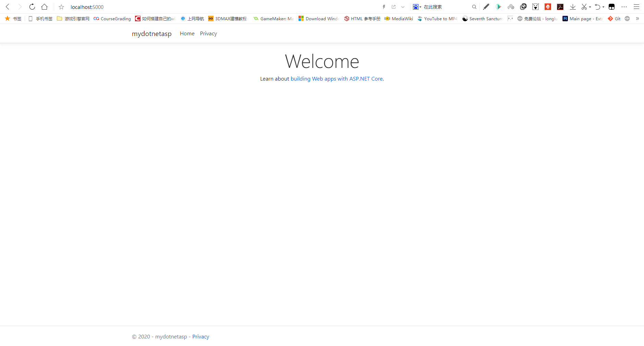Open the 免费论坛 - longlu bookmark
The width and height of the screenshot is (644, 346).
(537, 19)
